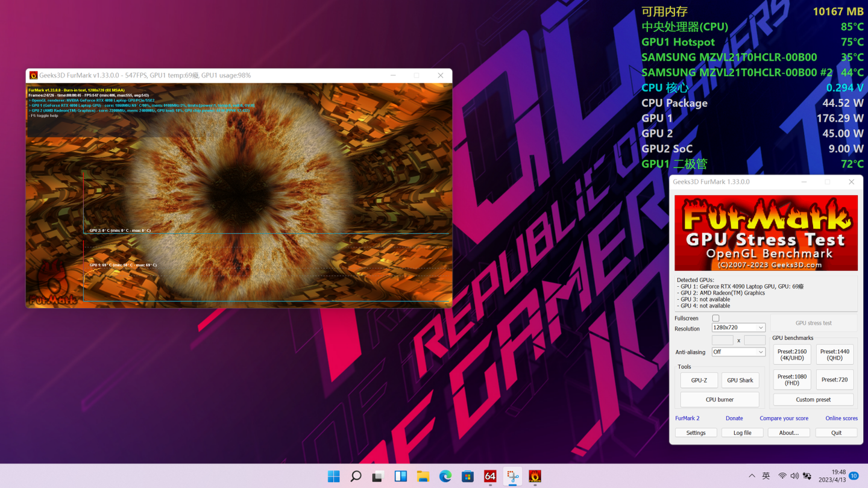868x488 pixels.
Task: Click the GPU1 二极管 sensor label
Action: (675, 164)
